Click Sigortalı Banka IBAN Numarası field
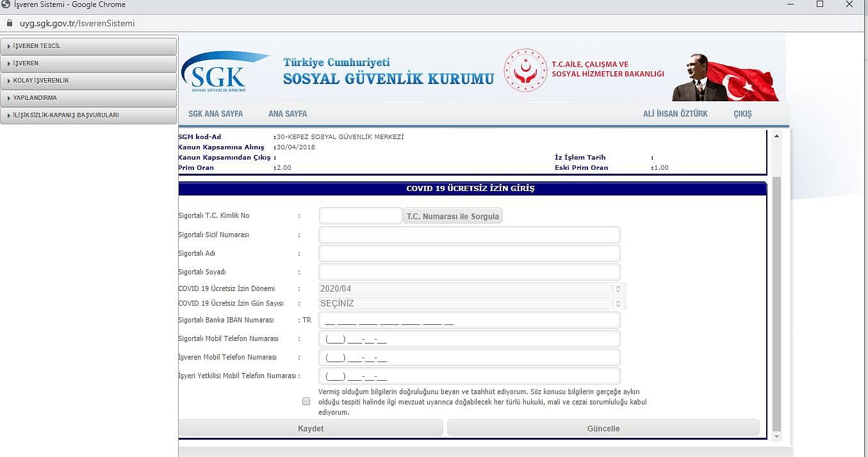The width and height of the screenshot is (868, 457). 470,320
